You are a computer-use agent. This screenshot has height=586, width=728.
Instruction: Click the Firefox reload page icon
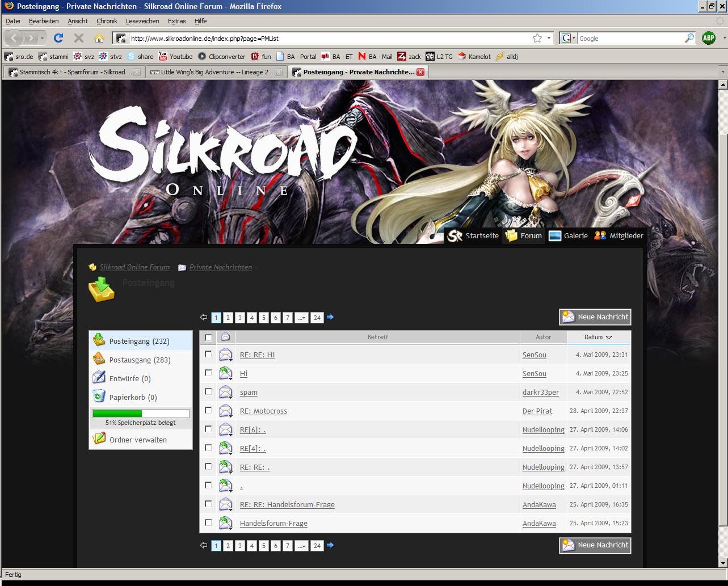58,38
